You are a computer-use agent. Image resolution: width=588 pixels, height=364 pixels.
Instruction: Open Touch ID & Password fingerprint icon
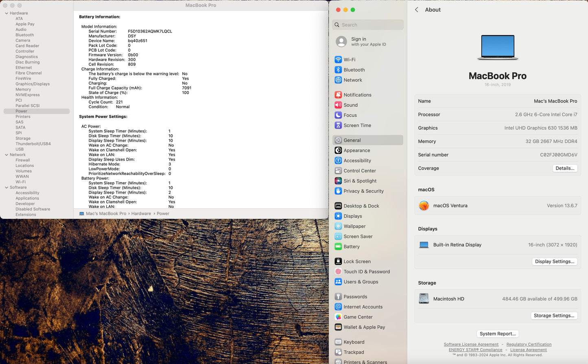(x=338, y=272)
